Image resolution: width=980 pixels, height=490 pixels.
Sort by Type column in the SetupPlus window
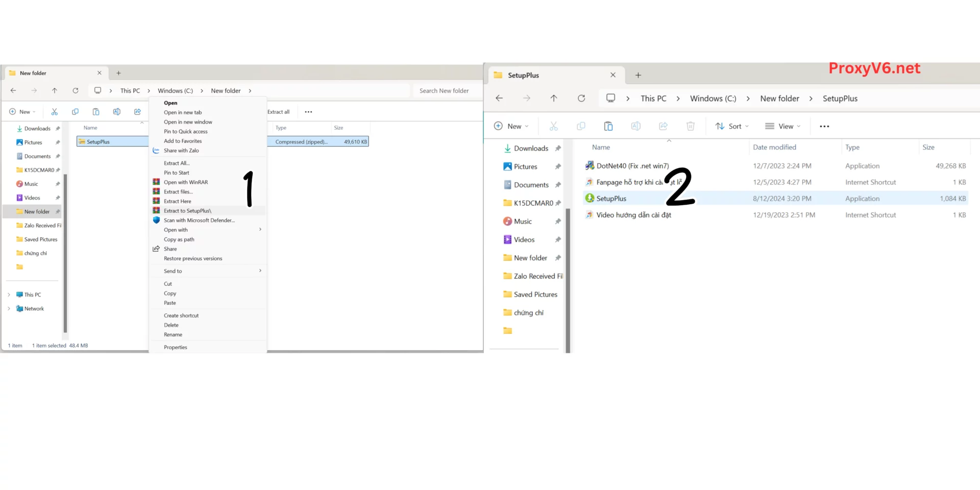click(x=852, y=147)
